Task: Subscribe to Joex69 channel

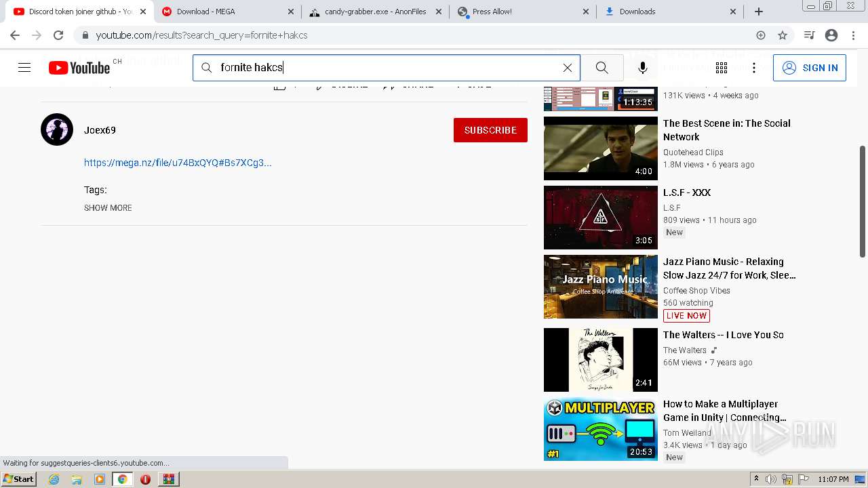Action: [x=490, y=130]
